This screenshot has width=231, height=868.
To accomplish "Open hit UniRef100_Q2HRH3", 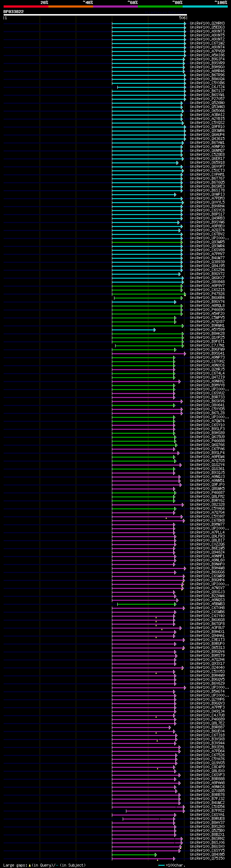I will click(x=207, y=23).
